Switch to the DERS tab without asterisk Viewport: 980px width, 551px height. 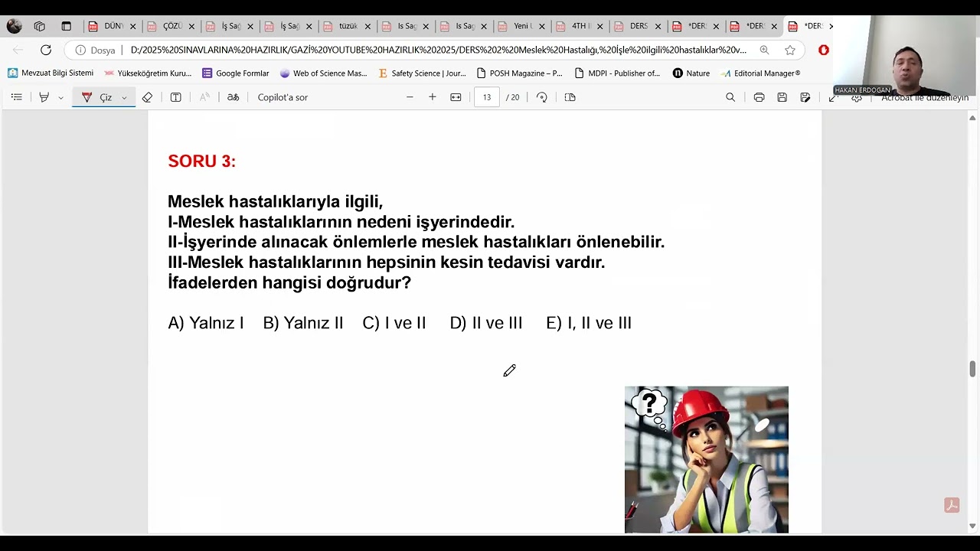(639, 26)
